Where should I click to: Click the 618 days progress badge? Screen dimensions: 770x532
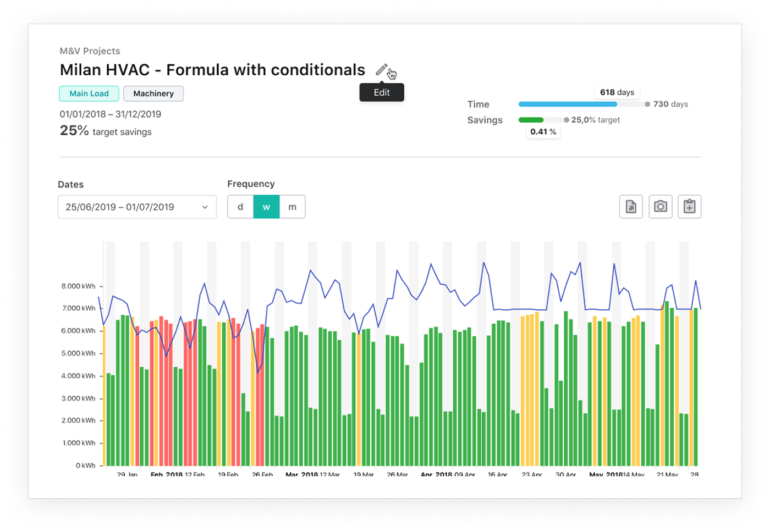click(617, 92)
